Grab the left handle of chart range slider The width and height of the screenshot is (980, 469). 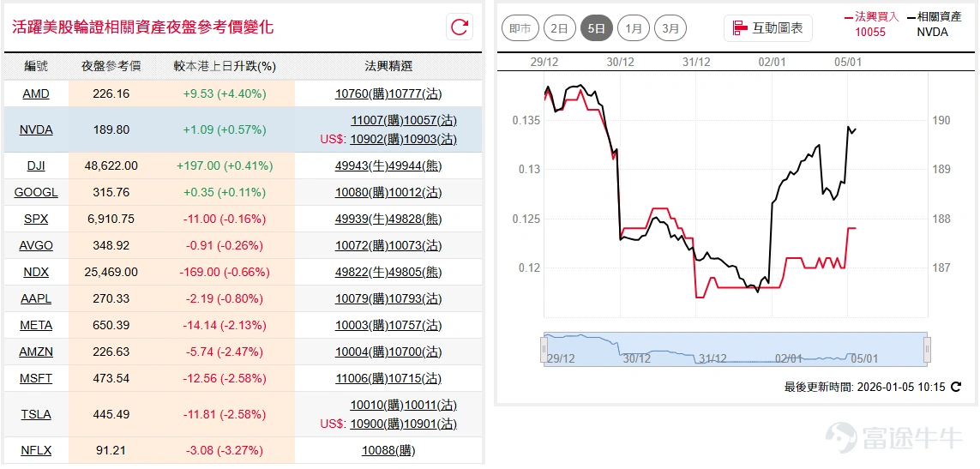(x=544, y=348)
